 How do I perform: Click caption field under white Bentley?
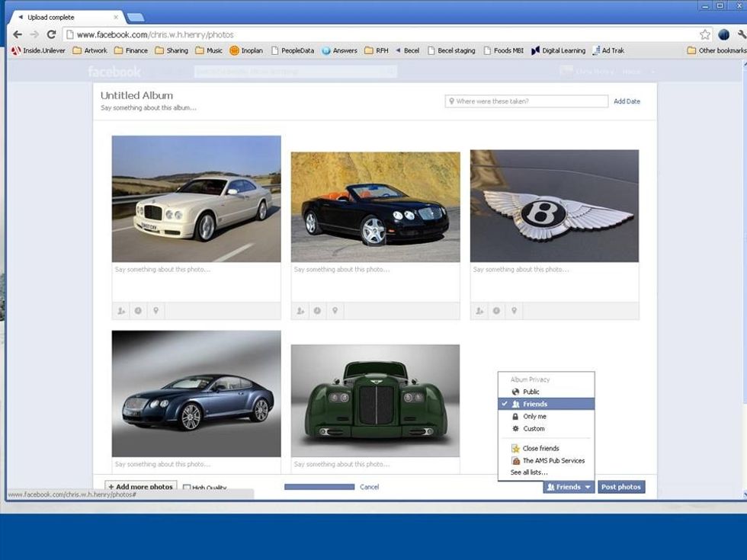(x=197, y=282)
